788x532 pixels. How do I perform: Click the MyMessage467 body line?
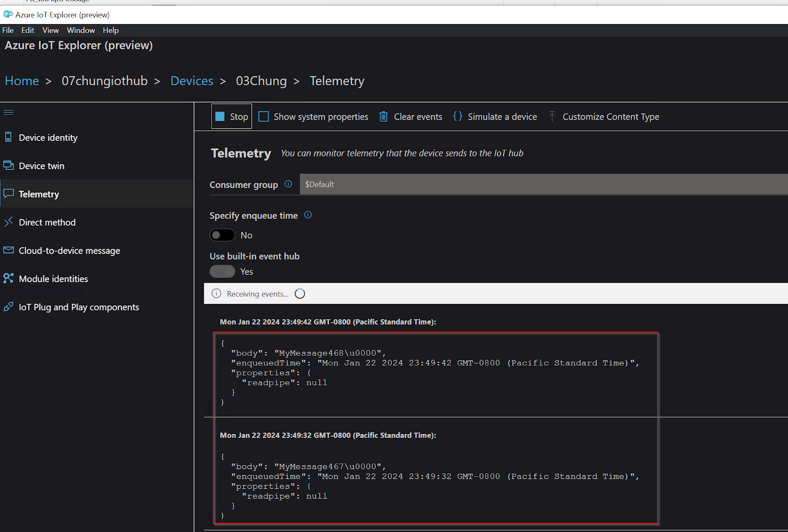pyautogui.click(x=308, y=466)
